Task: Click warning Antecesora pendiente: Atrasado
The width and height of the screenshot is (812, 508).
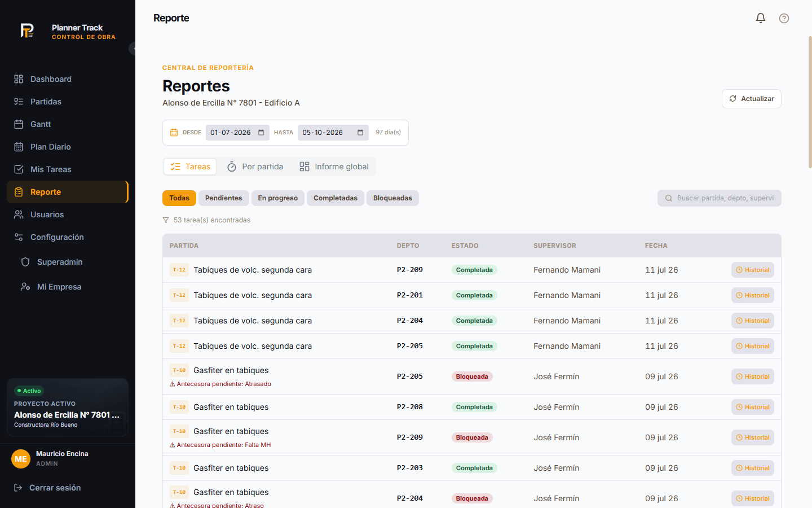Action: [220, 384]
